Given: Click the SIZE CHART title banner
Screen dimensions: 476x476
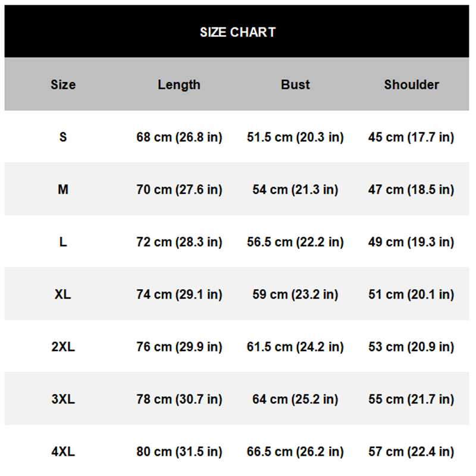Looking at the screenshot, I should coord(237,32).
